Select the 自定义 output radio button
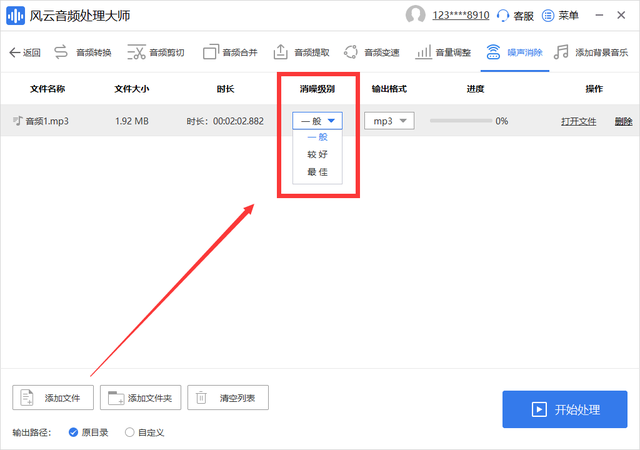 click(x=129, y=432)
